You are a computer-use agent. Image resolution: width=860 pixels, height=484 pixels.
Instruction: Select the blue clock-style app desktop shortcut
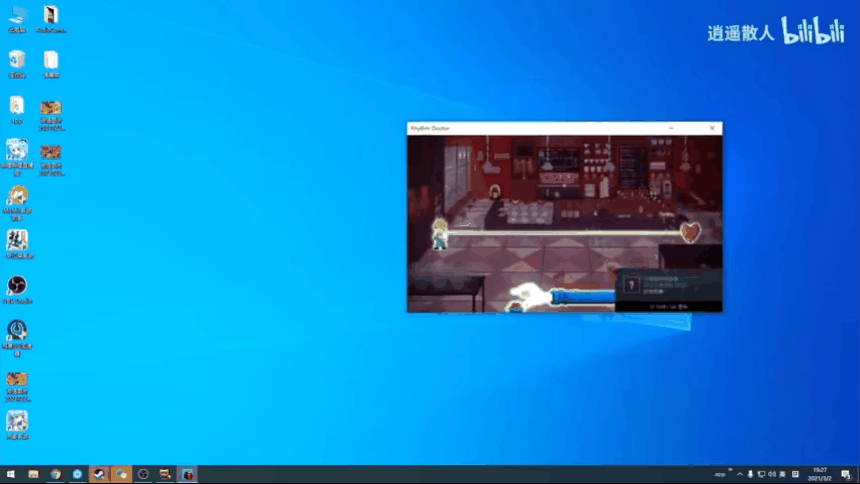tap(17, 337)
